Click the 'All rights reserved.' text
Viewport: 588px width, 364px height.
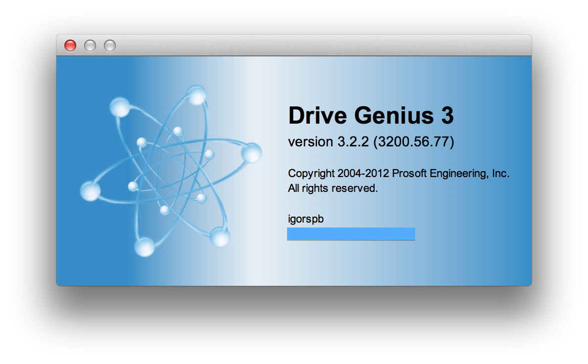click(x=333, y=188)
